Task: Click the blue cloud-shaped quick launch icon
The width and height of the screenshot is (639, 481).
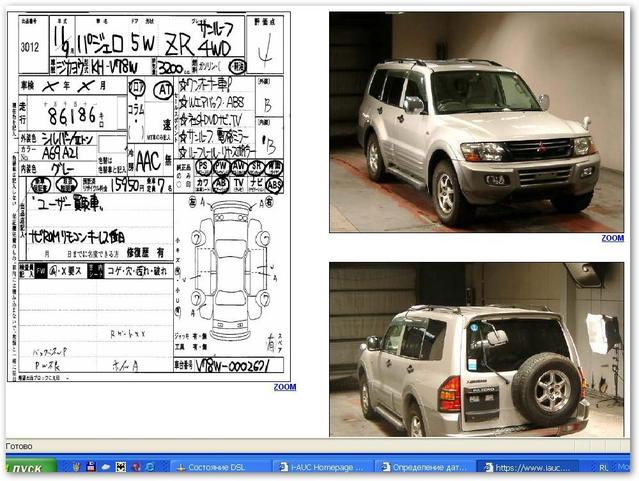Action: 105,467
